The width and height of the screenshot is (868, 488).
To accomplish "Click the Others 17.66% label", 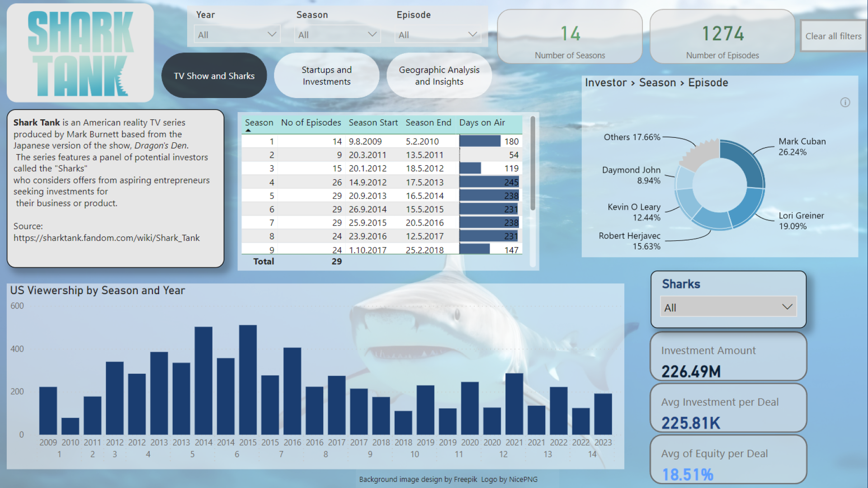I will pyautogui.click(x=632, y=137).
